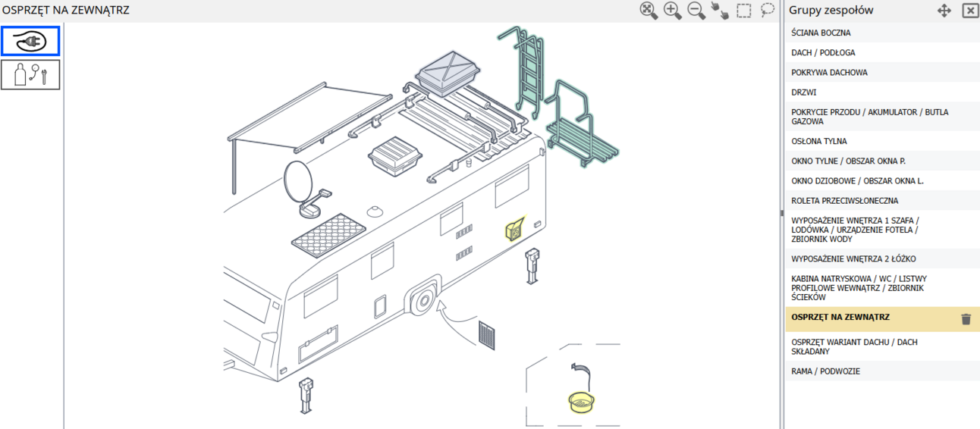Click the move panel arrows icon
Image resolution: width=980 pixels, height=429 pixels.
tap(944, 11)
